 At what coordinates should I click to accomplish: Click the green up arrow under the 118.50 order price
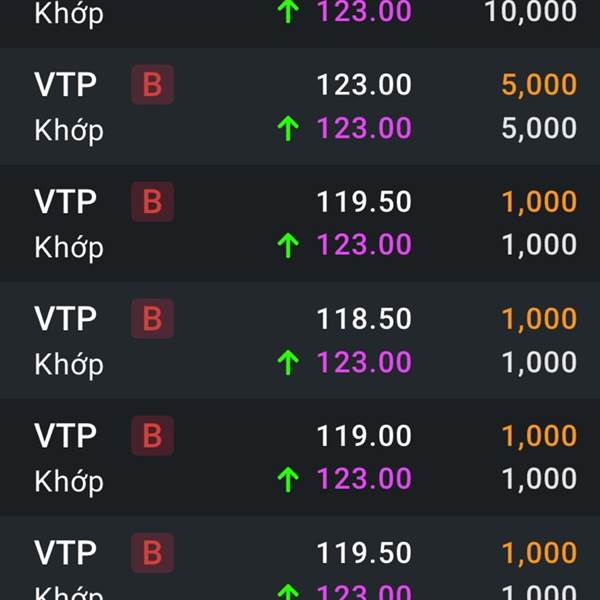[288, 363]
